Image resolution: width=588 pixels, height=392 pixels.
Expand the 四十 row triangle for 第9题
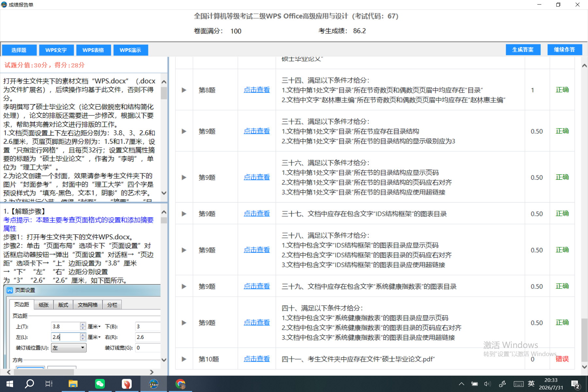(184, 323)
